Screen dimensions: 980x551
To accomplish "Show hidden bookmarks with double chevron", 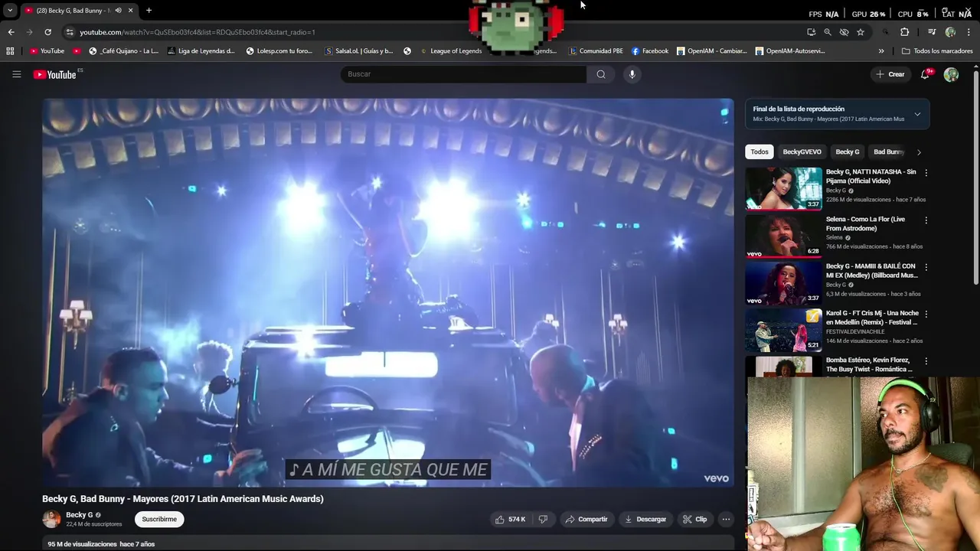I will tap(881, 51).
